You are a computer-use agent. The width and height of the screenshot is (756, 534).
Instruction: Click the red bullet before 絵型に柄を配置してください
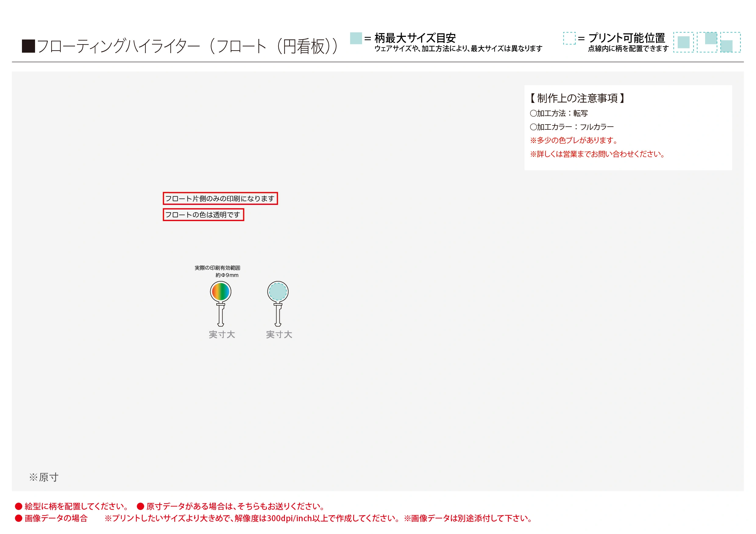(x=19, y=506)
